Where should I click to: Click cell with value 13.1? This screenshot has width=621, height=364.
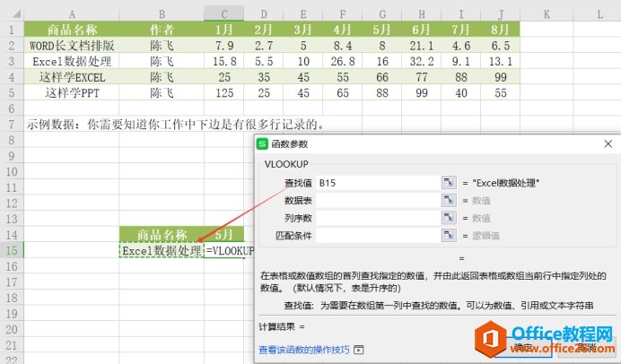pyautogui.click(x=500, y=61)
